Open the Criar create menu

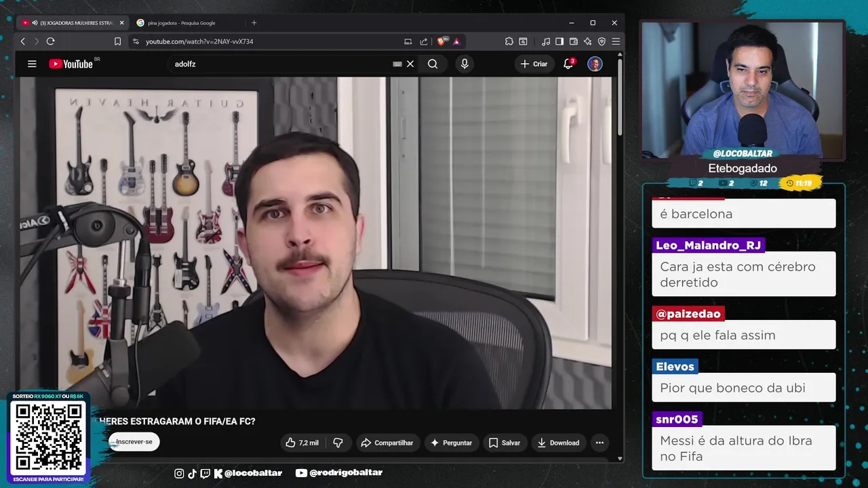click(534, 64)
